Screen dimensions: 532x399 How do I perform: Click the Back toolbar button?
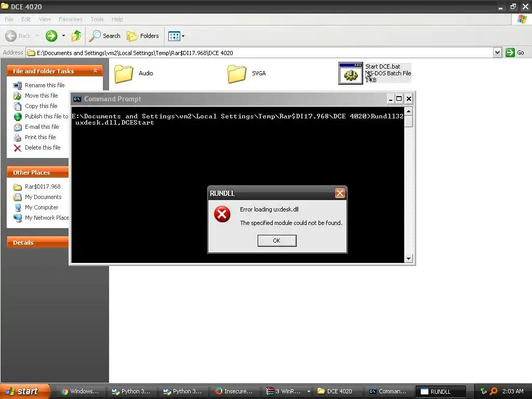(18, 36)
